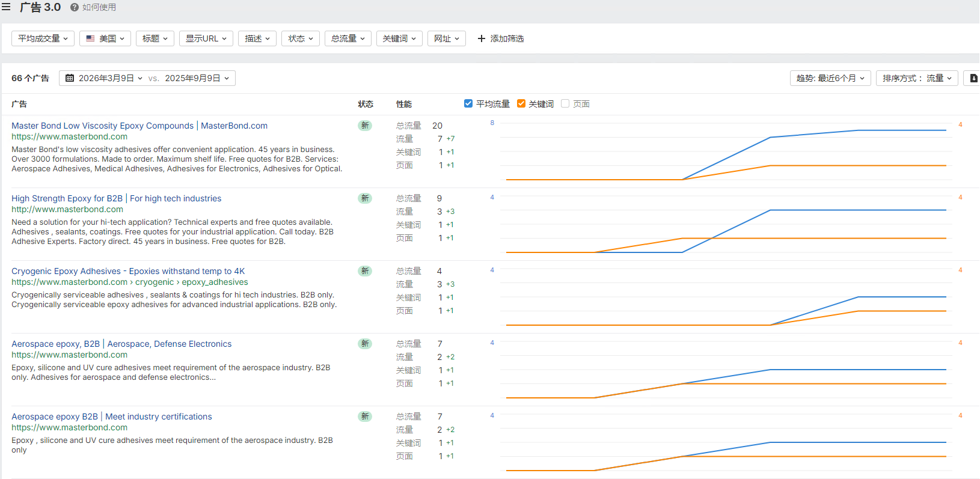Viewport: 980px width, 479px height.
Task: Uncheck the 平均流量 checkbox
Action: click(x=468, y=103)
